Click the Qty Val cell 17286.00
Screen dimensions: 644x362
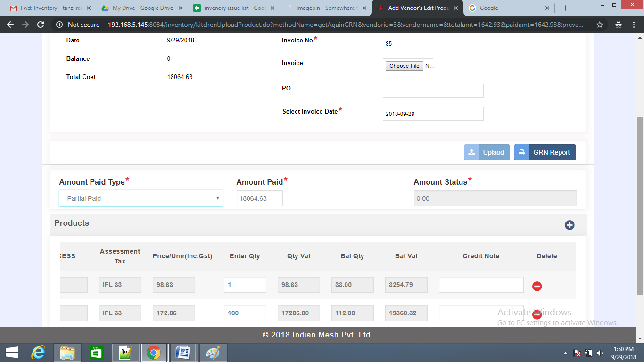[299, 313]
